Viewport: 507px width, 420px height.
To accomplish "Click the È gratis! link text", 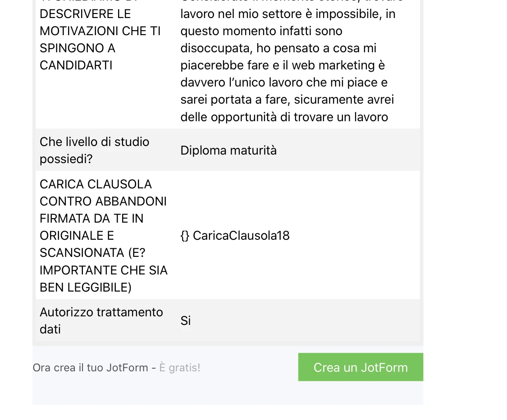I will (179, 367).
